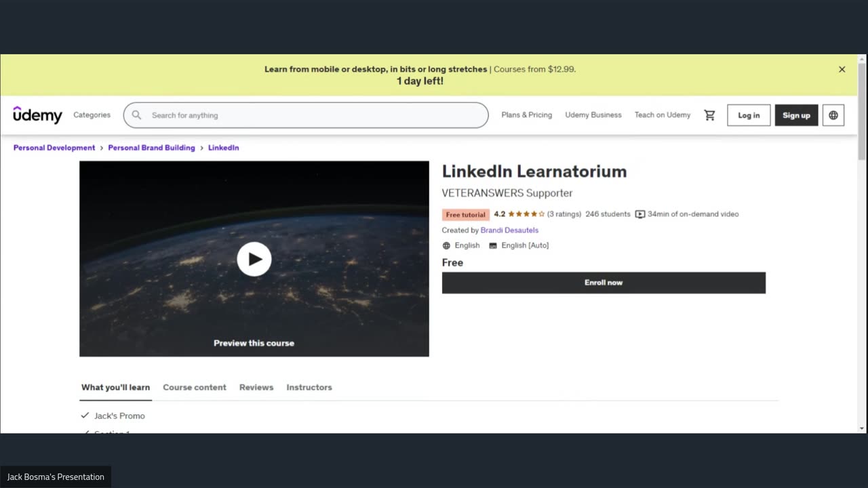Switch to the Instructors tab
Image resolution: width=868 pixels, height=488 pixels.
click(309, 388)
